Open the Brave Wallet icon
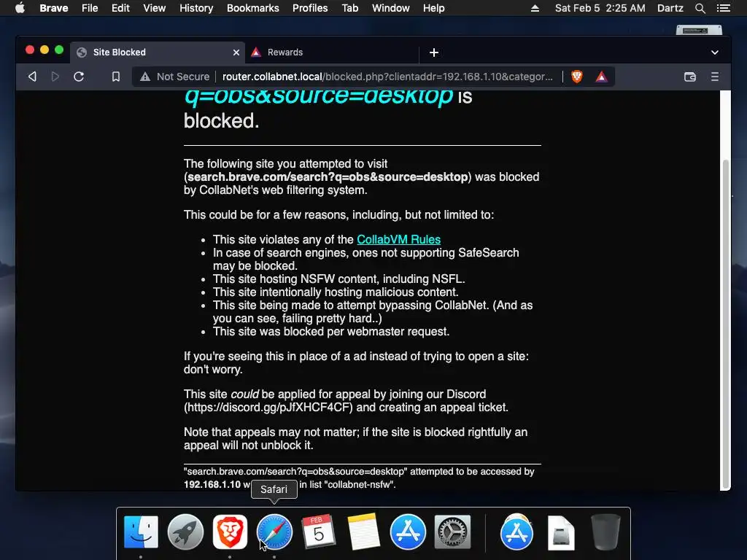 [690, 77]
